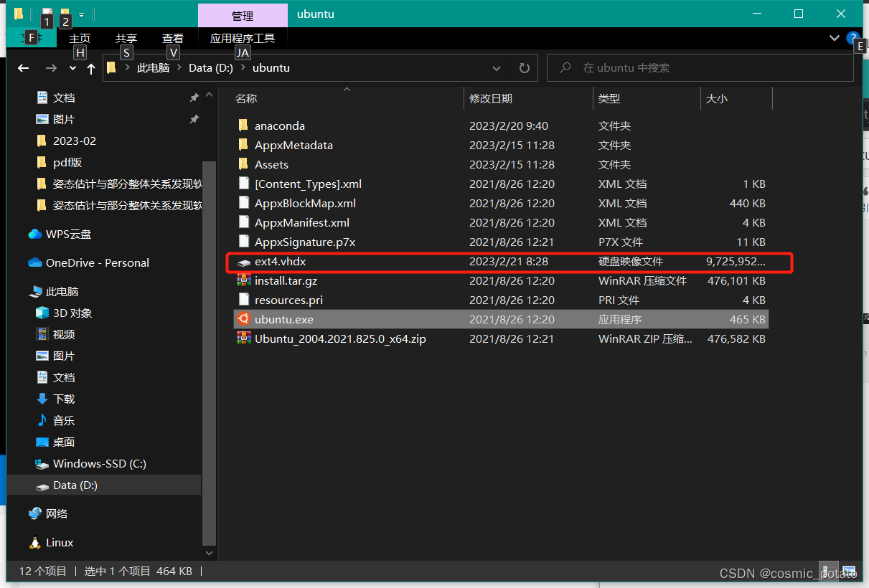Screen dimensions: 869x588
Task: Open the help question mark icon
Action: [852, 38]
